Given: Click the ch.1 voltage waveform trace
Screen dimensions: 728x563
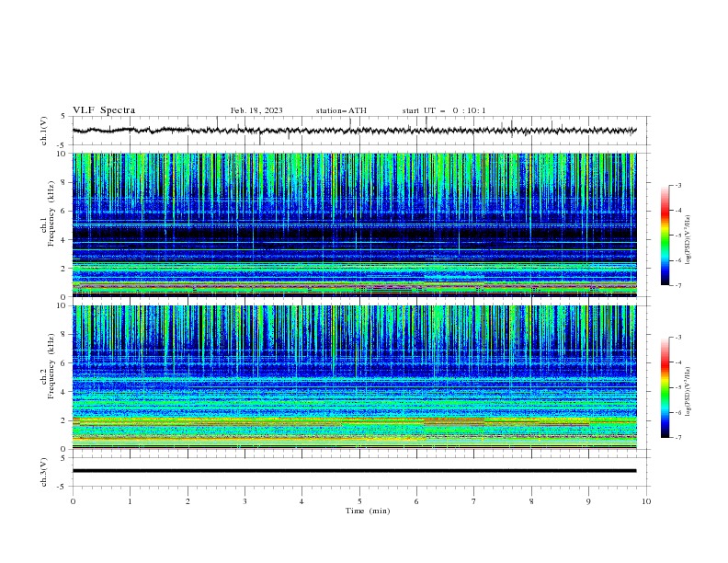Looking at the screenshot, I should coord(354,131).
